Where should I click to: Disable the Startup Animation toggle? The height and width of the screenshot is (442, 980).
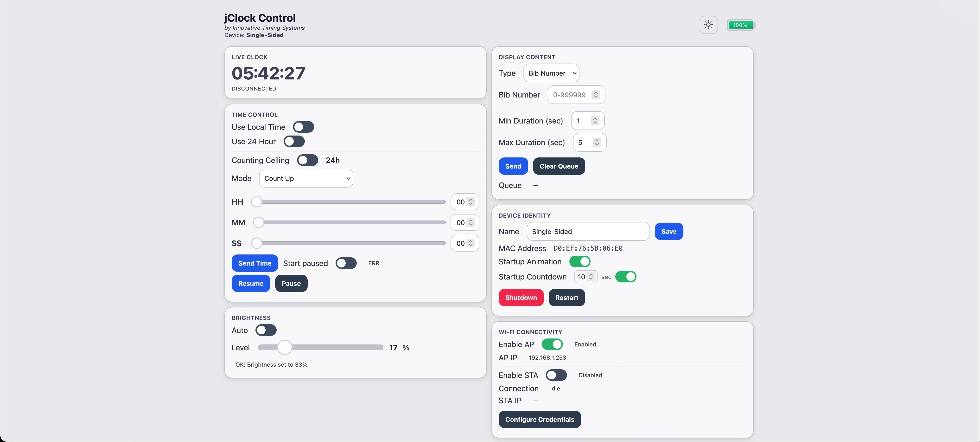(580, 261)
